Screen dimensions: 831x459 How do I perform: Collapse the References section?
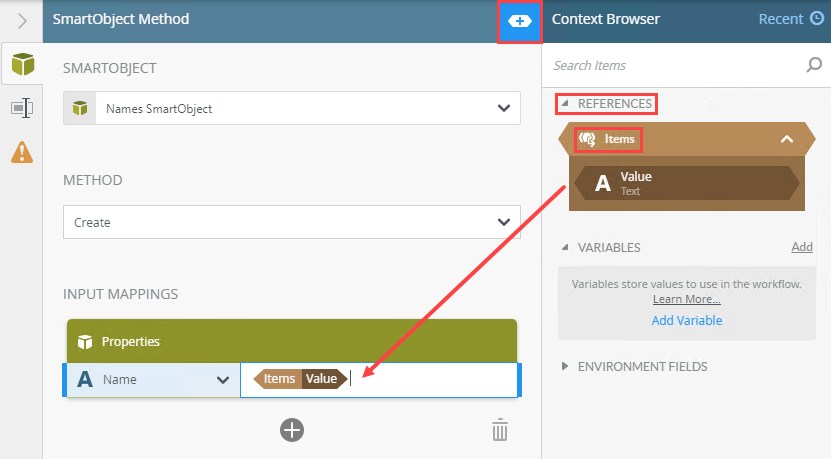coord(565,103)
